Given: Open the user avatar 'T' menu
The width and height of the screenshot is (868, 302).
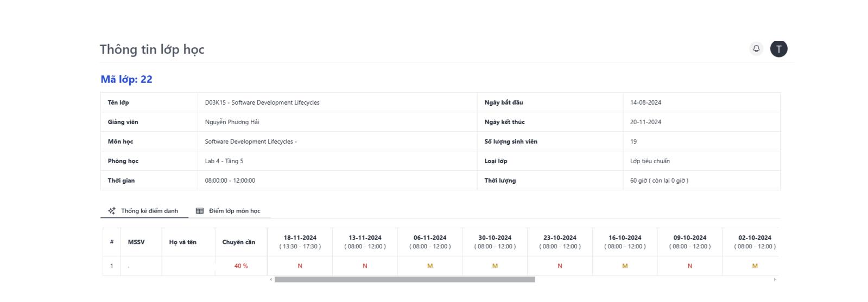Looking at the screenshot, I should pyautogui.click(x=778, y=49).
